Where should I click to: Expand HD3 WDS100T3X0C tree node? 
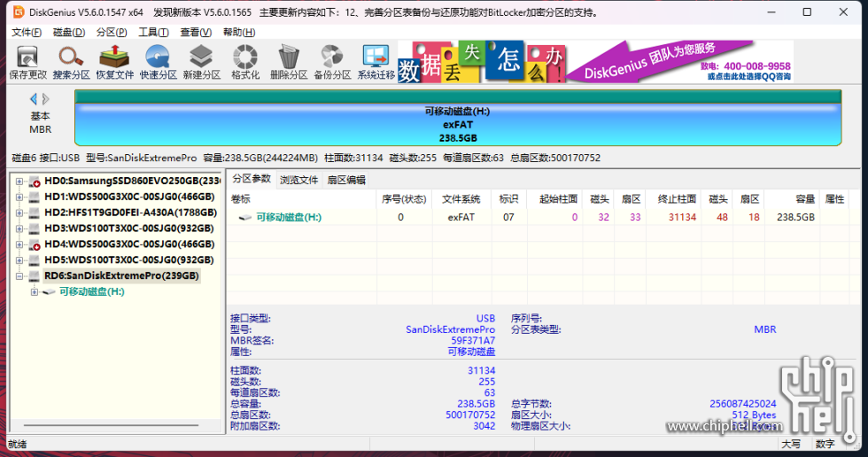(x=19, y=228)
